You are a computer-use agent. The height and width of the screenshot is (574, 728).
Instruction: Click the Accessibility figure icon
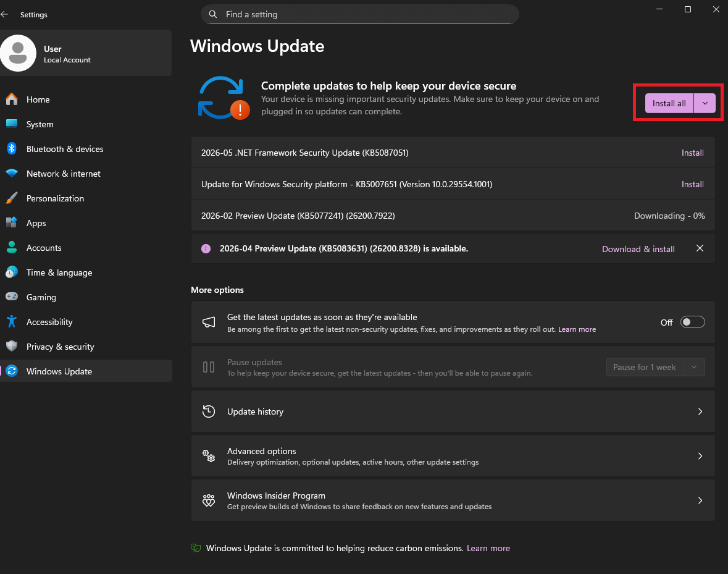[x=12, y=321]
